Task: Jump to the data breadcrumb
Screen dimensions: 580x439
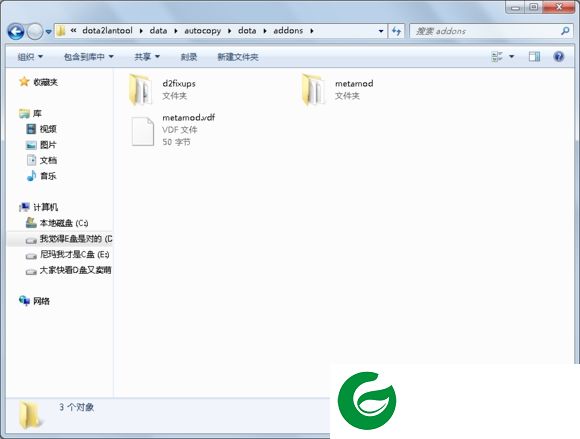Action: click(158, 31)
